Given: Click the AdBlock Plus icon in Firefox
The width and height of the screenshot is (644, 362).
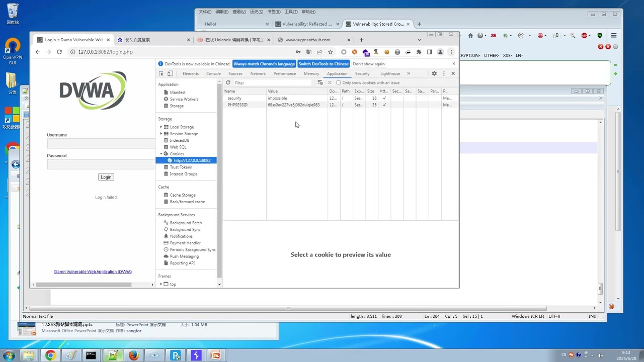Looking at the screenshot, I should point(584,36).
